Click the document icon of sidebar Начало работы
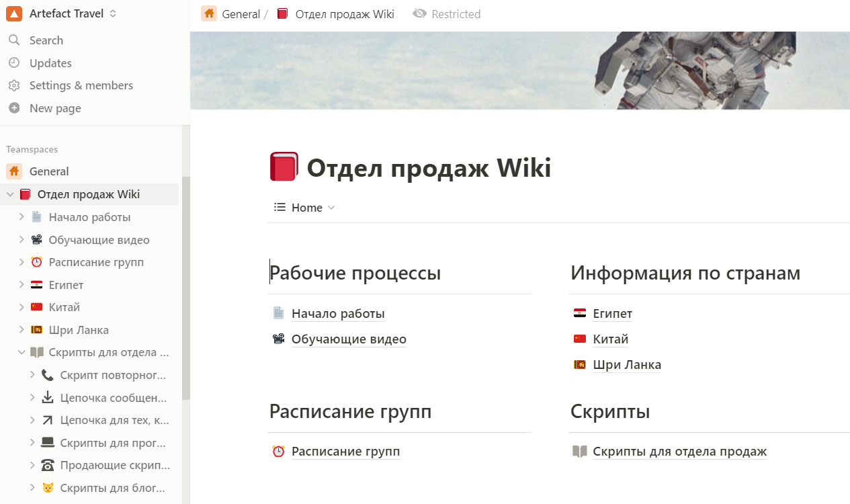Viewport: 850px width, 504px height. tap(36, 217)
